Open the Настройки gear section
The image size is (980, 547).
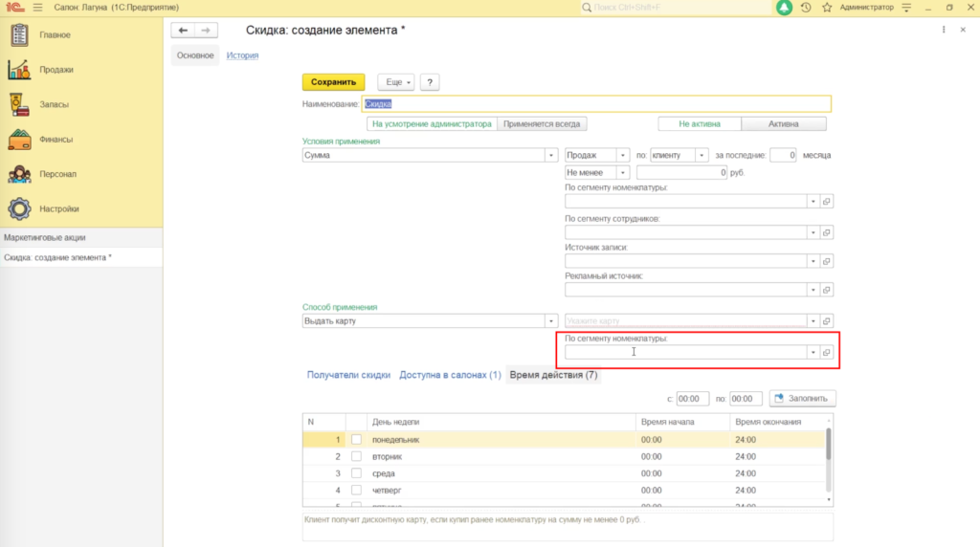pyautogui.click(x=19, y=208)
